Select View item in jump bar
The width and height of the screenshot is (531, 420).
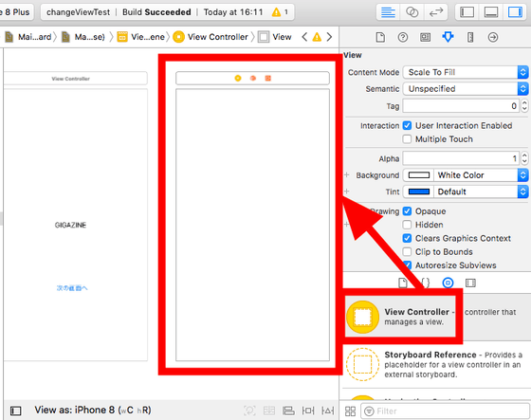click(x=275, y=37)
